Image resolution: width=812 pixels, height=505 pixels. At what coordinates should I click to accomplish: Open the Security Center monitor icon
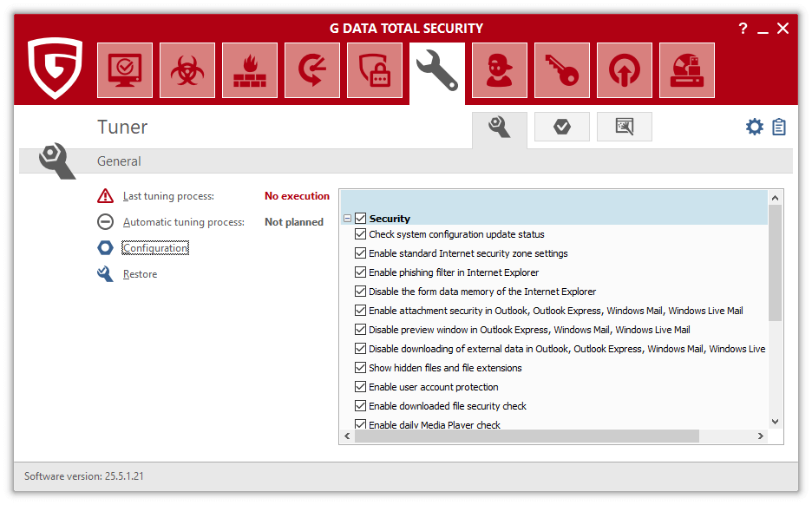[x=125, y=70]
